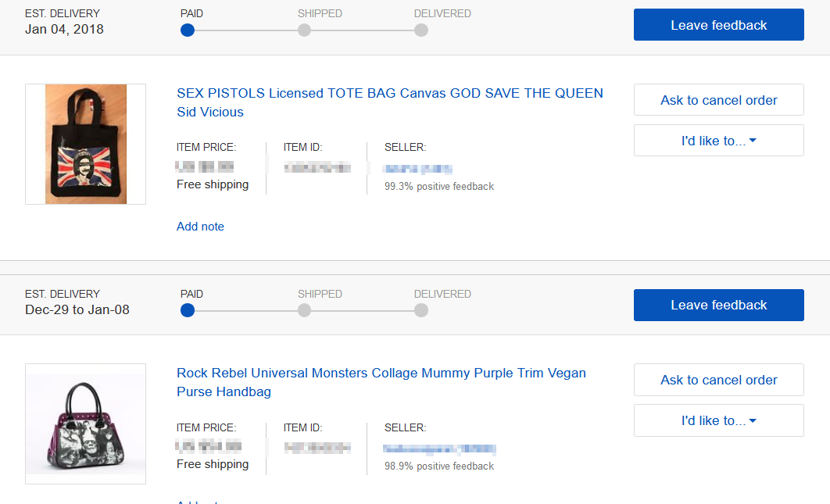
Task: Ask to cancel the Rock Rebel handbag order
Action: [x=718, y=380]
